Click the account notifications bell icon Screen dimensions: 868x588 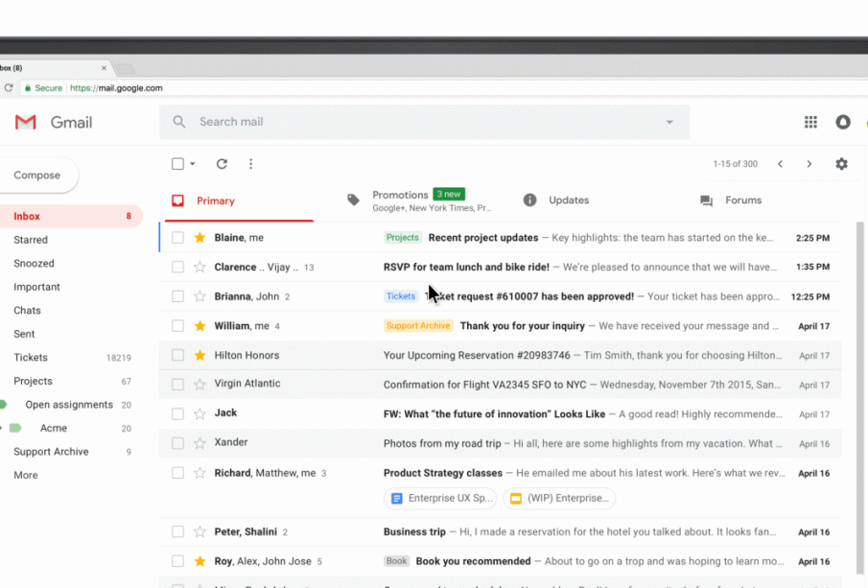(843, 122)
